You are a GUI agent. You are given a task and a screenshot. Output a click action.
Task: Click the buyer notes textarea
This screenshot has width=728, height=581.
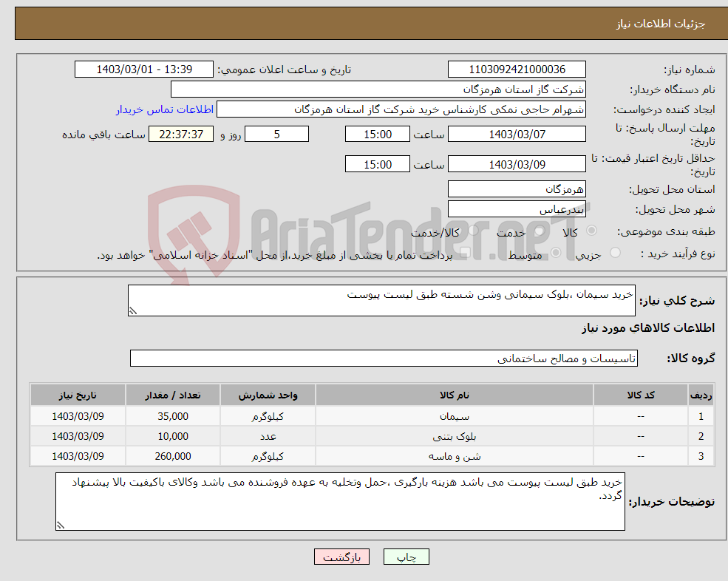click(340, 502)
